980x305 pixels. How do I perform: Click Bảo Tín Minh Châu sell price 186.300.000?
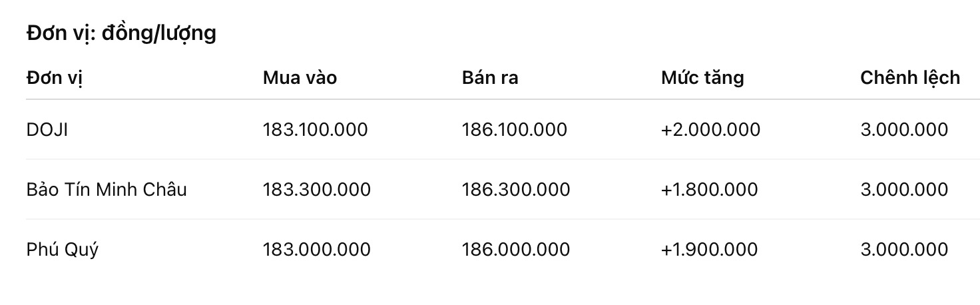point(515,190)
